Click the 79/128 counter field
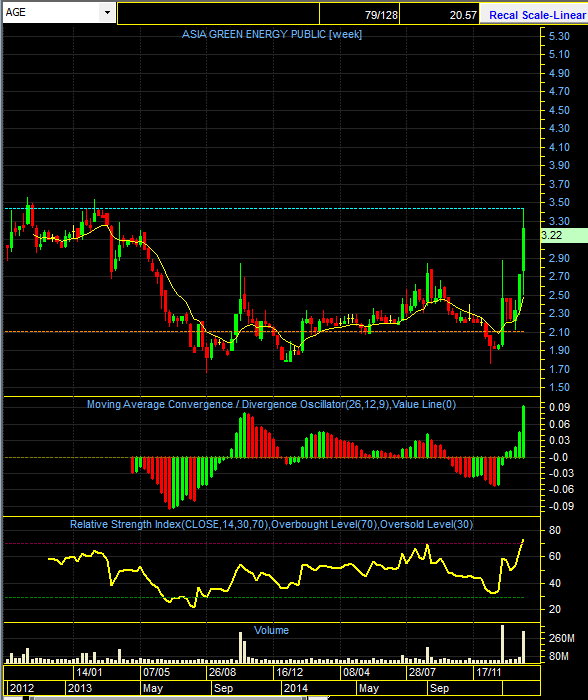The image size is (588, 700). (360, 15)
